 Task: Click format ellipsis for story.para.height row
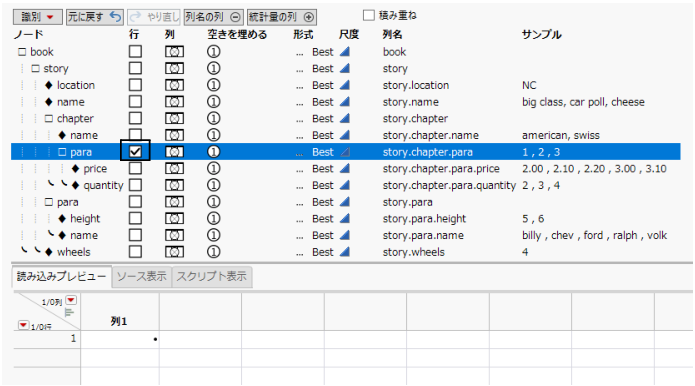[300, 221]
